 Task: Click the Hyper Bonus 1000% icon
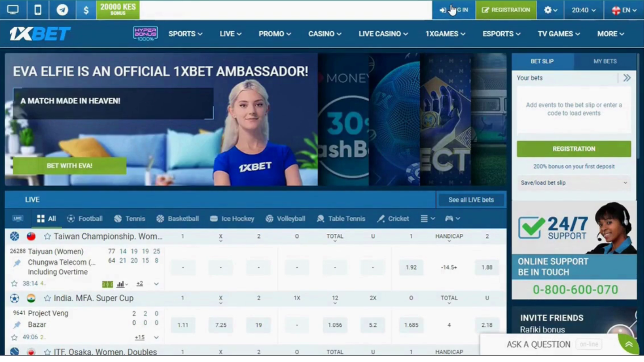pos(145,34)
